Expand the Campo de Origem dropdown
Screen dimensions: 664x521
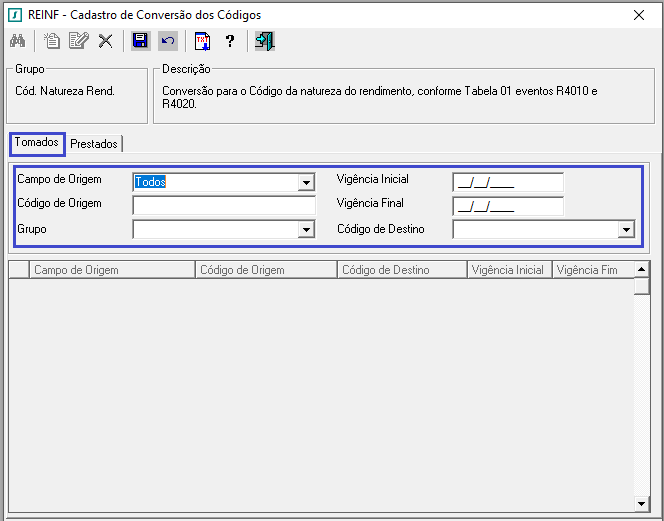[x=306, y=183]
